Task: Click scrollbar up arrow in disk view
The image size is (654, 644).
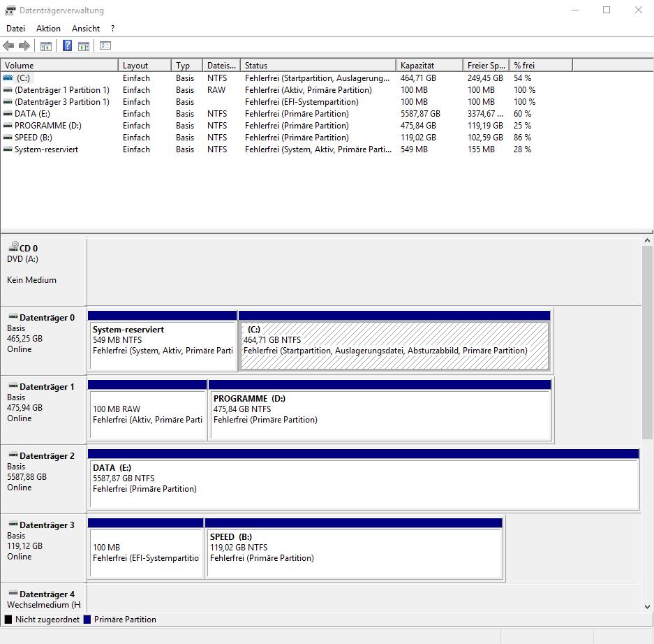Action: tap(647, 240)
